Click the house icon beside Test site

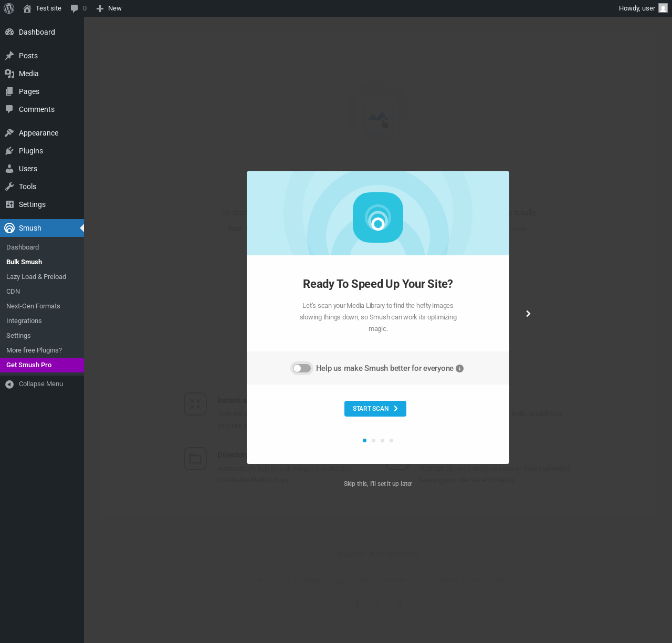pos(27,8)
